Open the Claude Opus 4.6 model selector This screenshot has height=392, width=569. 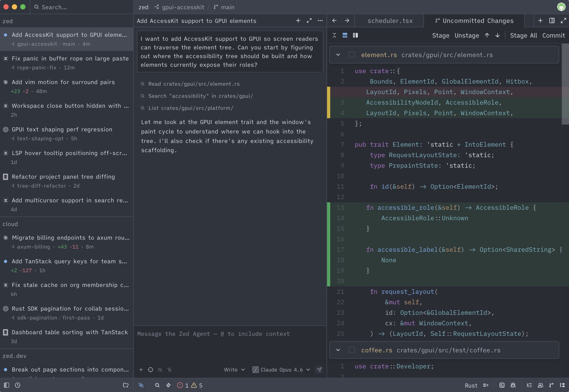(x=281, y=370)
